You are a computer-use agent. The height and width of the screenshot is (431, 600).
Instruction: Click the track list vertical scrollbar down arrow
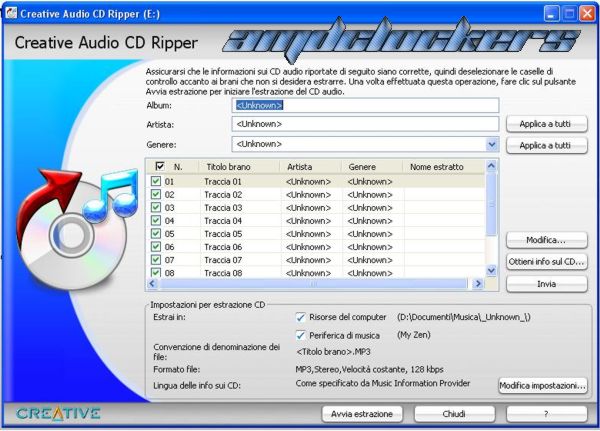[490, 270]
